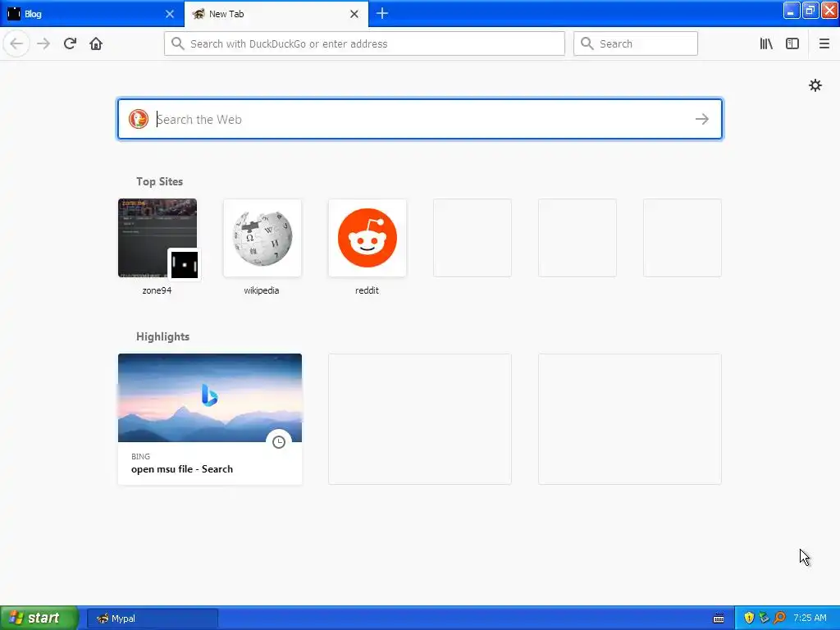Open the security shield tray icon
Image resolution: width=840 pixels, height=630 pixels.
pyautogui.click(x=749, y=618)
